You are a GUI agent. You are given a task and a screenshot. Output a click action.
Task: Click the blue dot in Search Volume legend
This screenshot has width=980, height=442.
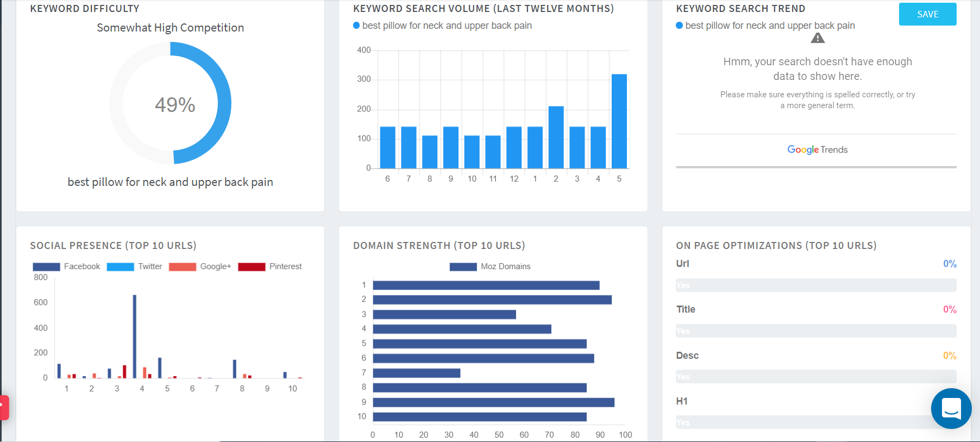(x=356, y=26)
